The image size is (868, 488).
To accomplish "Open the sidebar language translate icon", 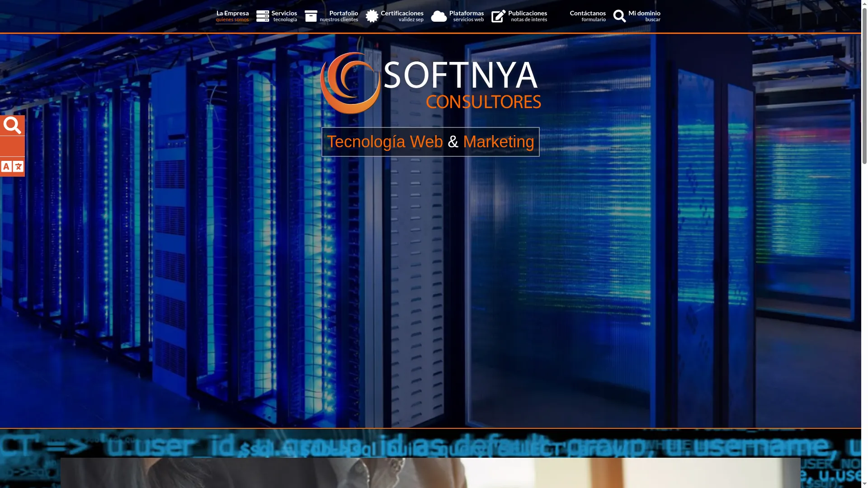I will [12, 167].
